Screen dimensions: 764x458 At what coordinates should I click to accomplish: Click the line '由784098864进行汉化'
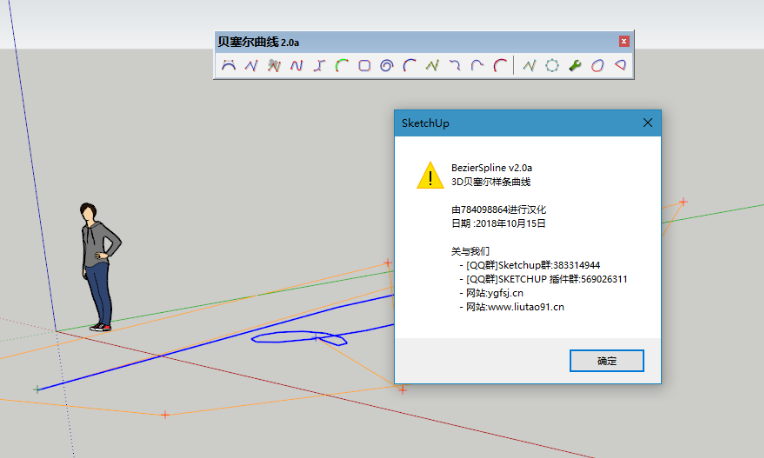(x=498, y=210)
